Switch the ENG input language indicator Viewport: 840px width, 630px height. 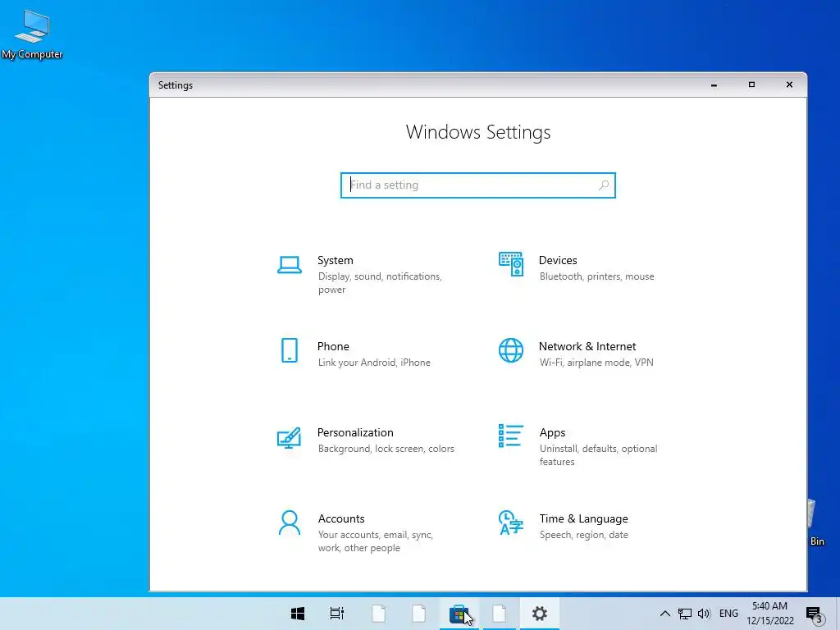click(728, 614)
